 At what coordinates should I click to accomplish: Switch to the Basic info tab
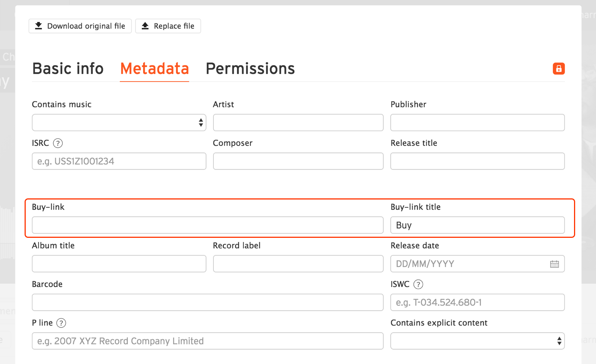click(x=68, y=69)
